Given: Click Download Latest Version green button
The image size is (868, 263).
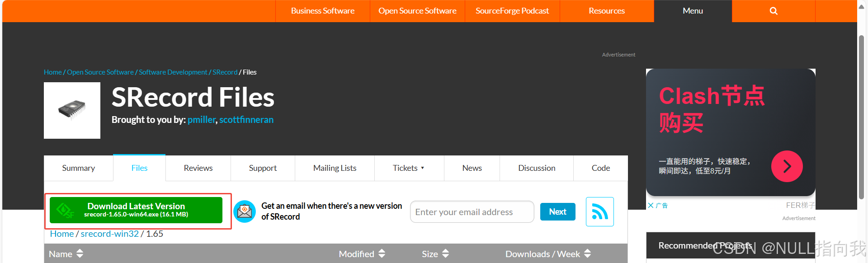Looking at the screenshot, I should pyautogui.click(x=136, y=210).
